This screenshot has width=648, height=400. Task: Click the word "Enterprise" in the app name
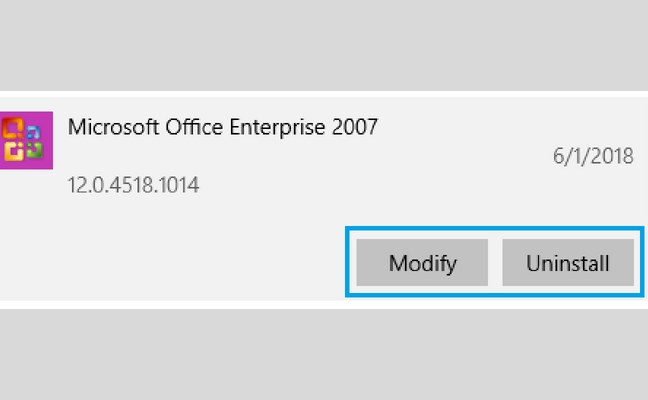coord(277,127)
